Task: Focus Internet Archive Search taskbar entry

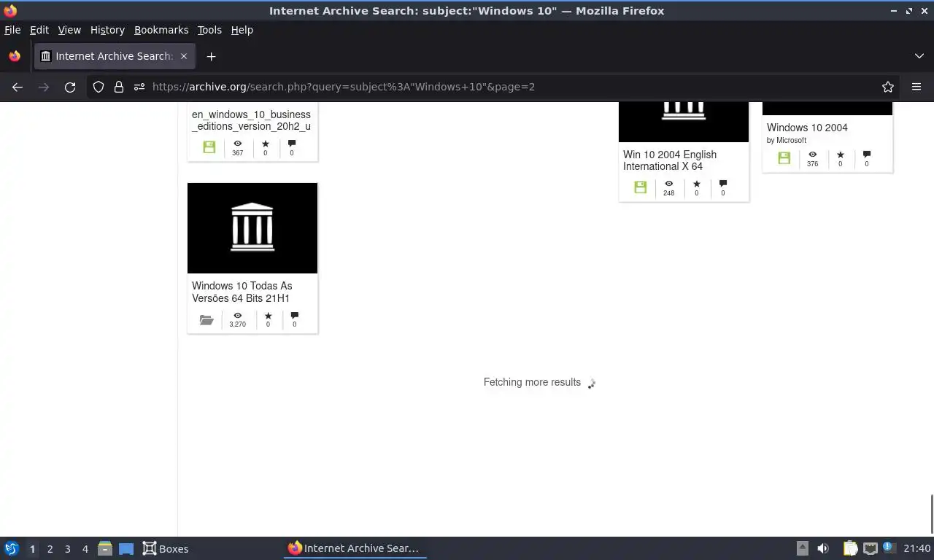Action: [x=355, y=548]
